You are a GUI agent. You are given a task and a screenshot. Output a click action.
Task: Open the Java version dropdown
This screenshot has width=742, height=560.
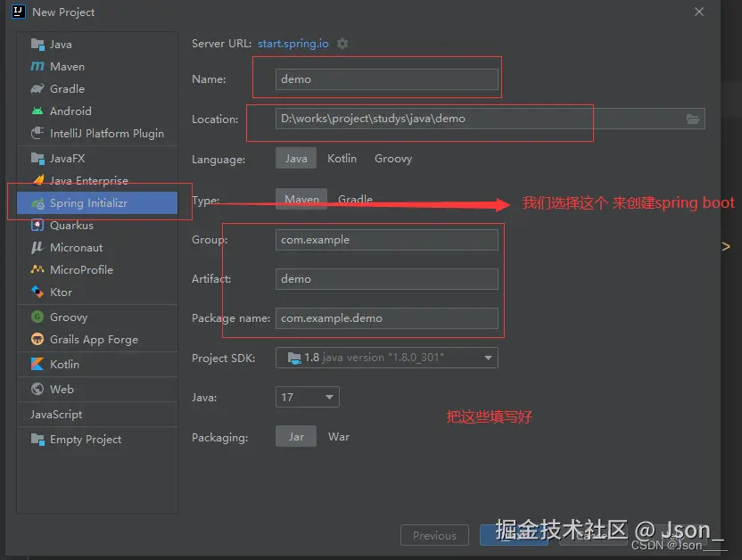308,397
